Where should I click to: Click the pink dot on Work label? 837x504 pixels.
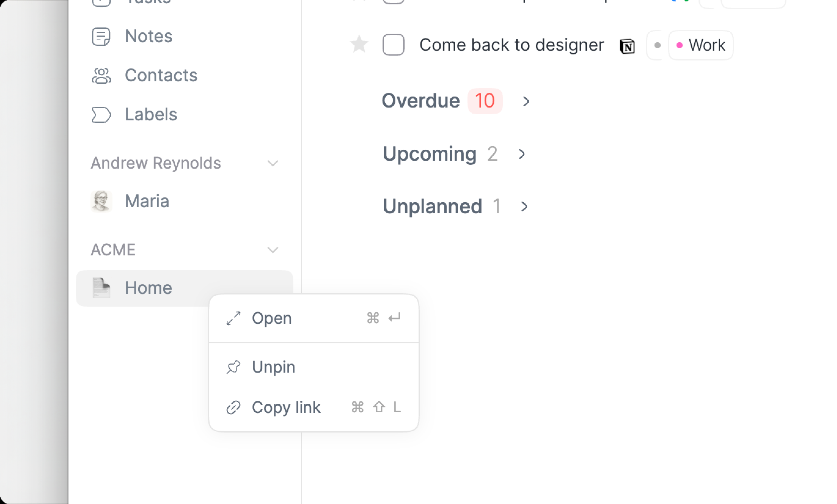point(679,45)
